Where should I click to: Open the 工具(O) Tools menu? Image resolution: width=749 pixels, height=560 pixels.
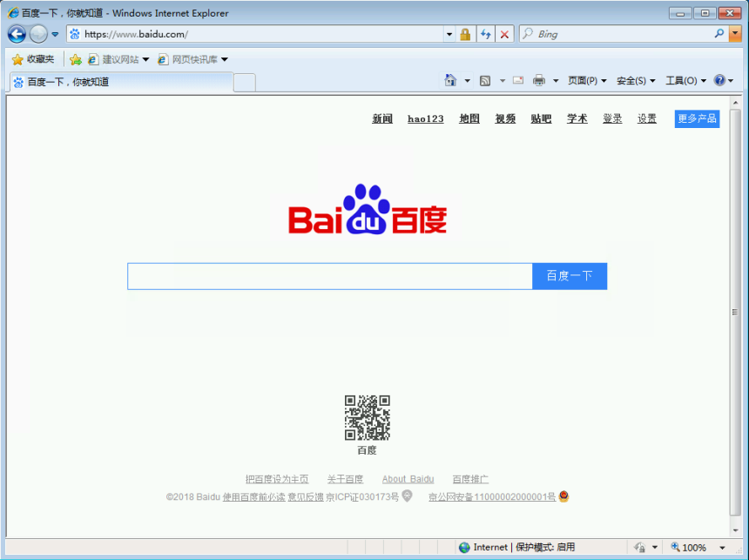coord(686,81)
